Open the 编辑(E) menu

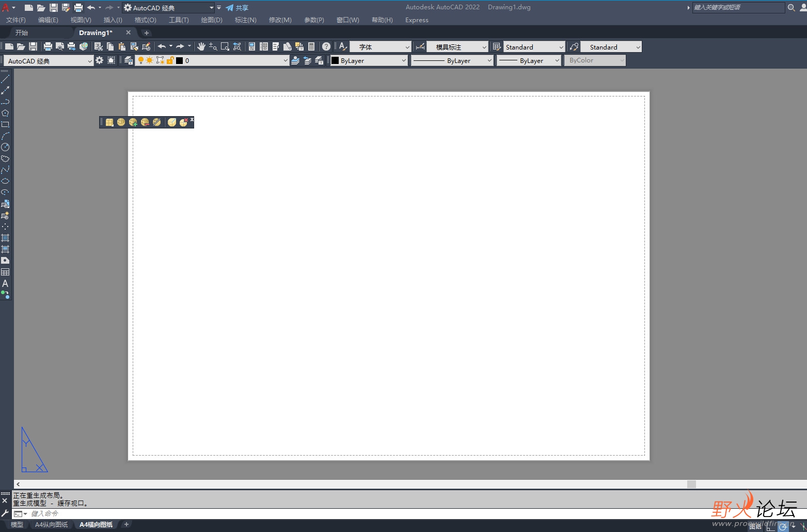(48, 20)
